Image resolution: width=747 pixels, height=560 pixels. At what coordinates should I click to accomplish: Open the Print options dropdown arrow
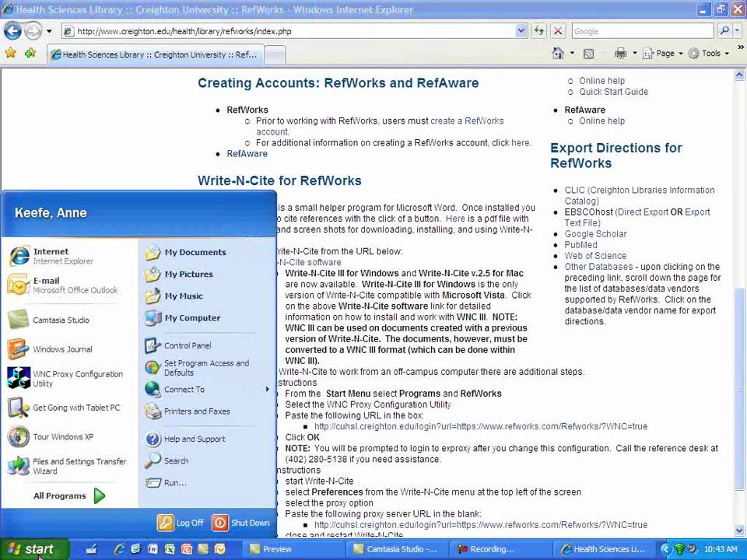point(635,54)
